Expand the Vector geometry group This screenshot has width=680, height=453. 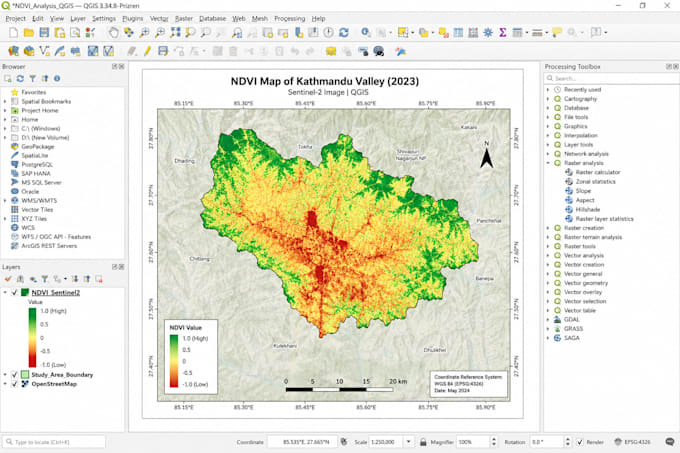click(548, 283)
